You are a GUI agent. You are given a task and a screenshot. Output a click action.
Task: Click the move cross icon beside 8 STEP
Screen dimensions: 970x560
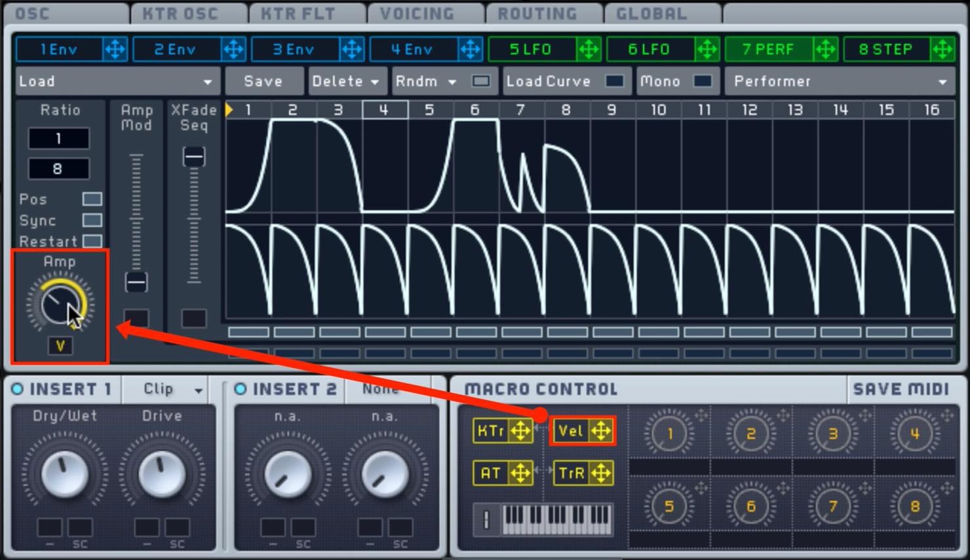tap(942, 49)
